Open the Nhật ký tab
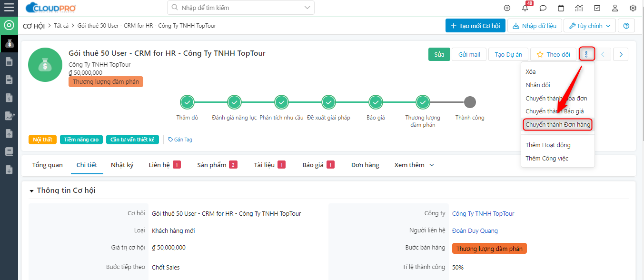Image resolution: width=644 pixels, height=280 pixels. pyautogui.click(x=122, y=165)
